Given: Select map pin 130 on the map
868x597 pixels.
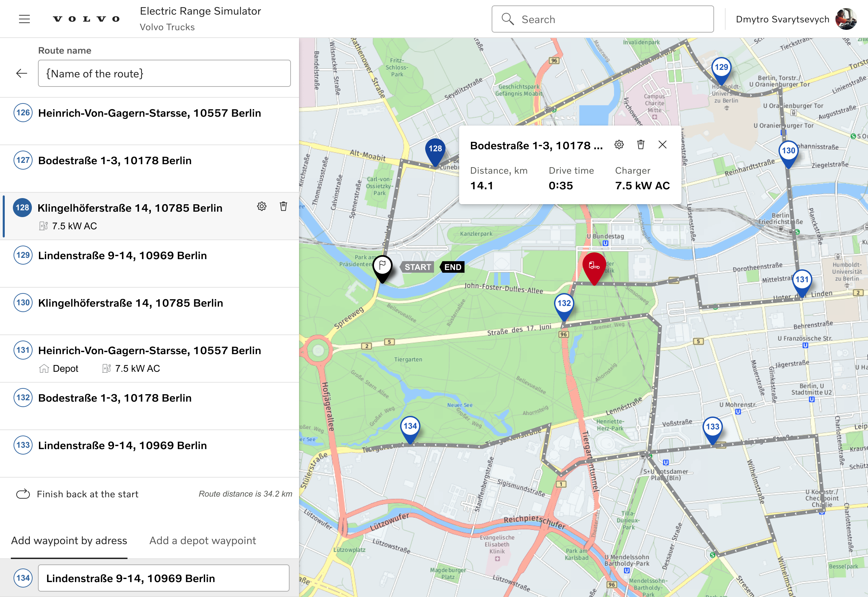Looking at the screenshot, I should pyautogui.click(x=789, y=154).
